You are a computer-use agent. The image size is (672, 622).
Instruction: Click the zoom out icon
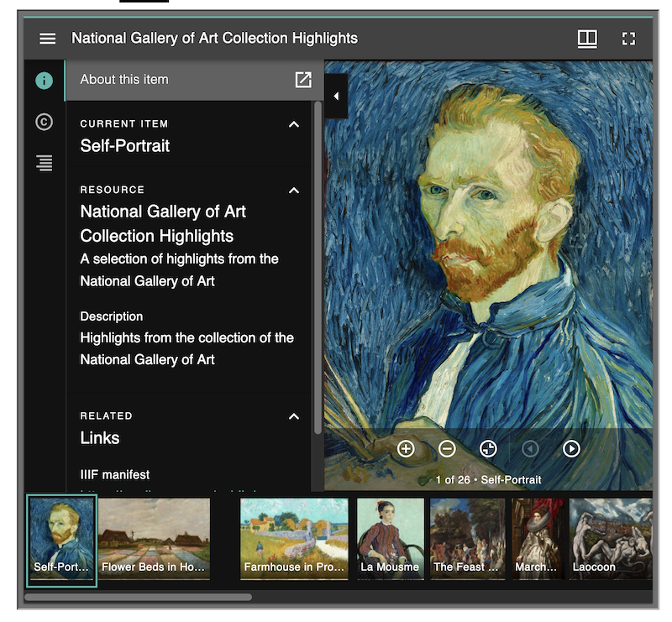pyautogui.click(x=448, y=449)
